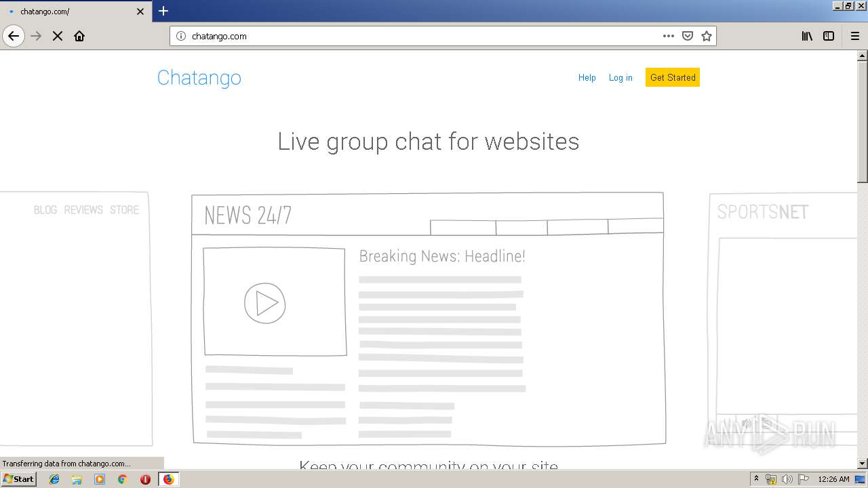Show hidden system tray icons
The height and width of the screenshot is (488, 868).
(757, 479)
